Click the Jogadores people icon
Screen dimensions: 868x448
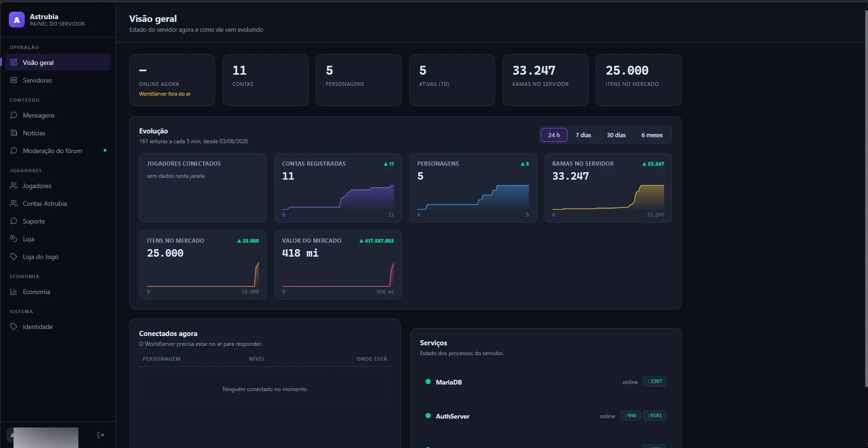tap(14, 186)
